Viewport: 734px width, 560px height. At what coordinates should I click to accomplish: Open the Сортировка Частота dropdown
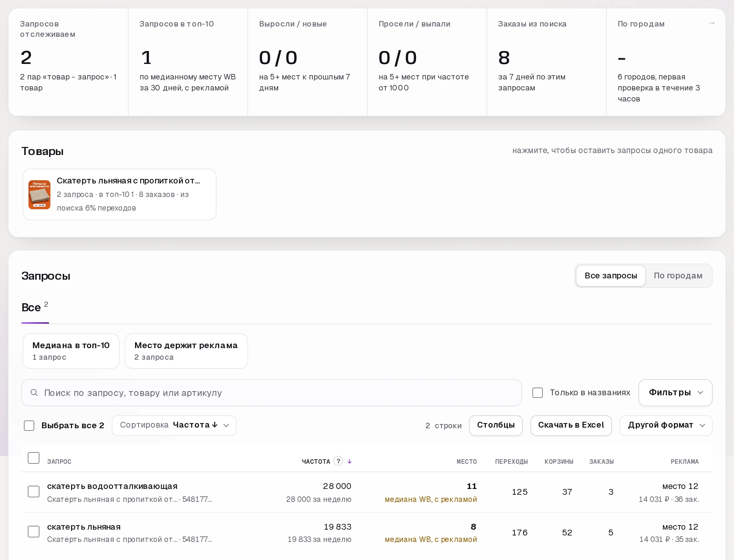click(x=174, y=425)
